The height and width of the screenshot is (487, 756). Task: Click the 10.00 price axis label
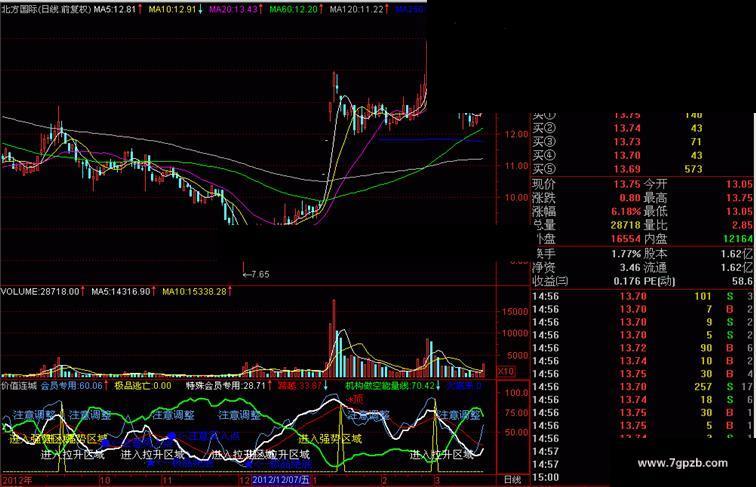pyautogui.click(x=516, y=198)
